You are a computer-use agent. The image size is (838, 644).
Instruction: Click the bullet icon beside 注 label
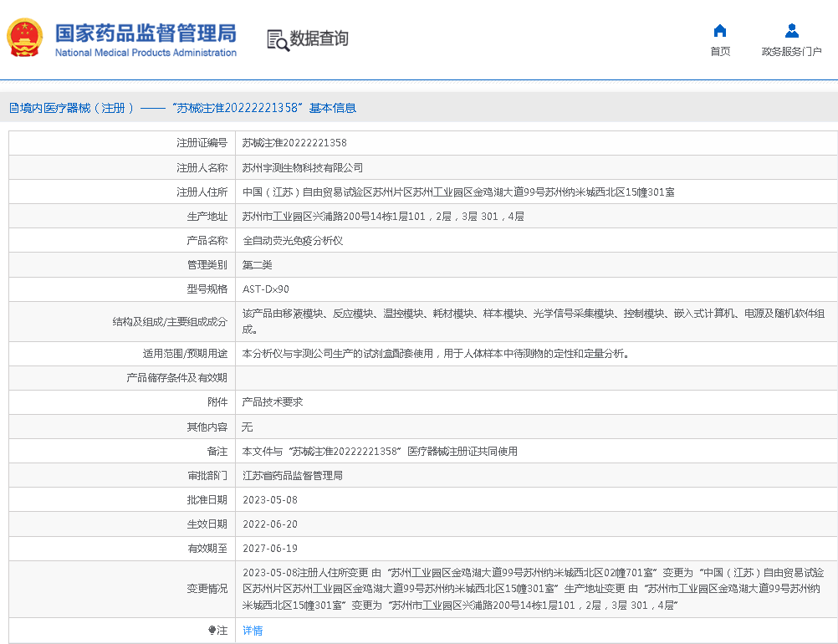212,631
